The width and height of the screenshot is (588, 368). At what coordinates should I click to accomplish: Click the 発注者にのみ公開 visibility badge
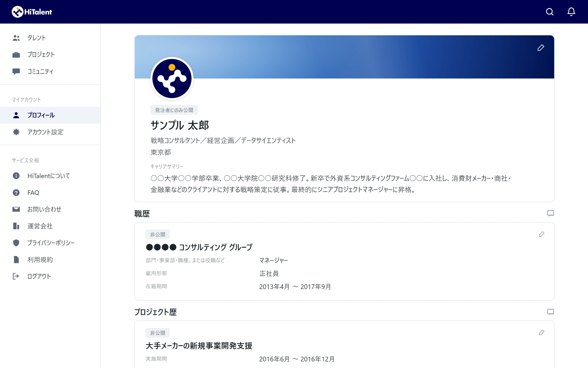[174, 110]
